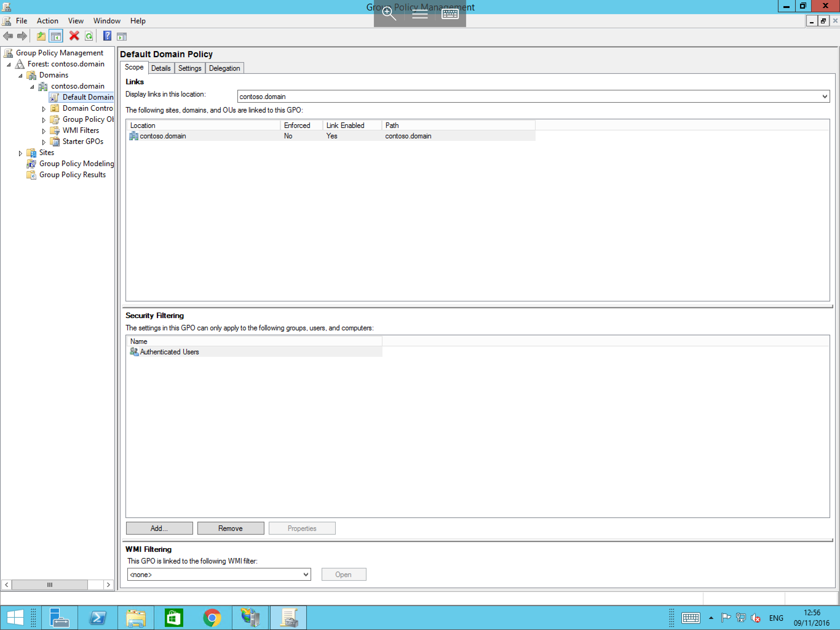Go forward using the Forward arrow
This screenshot has width=840, height=630.
tap(22, 36)
